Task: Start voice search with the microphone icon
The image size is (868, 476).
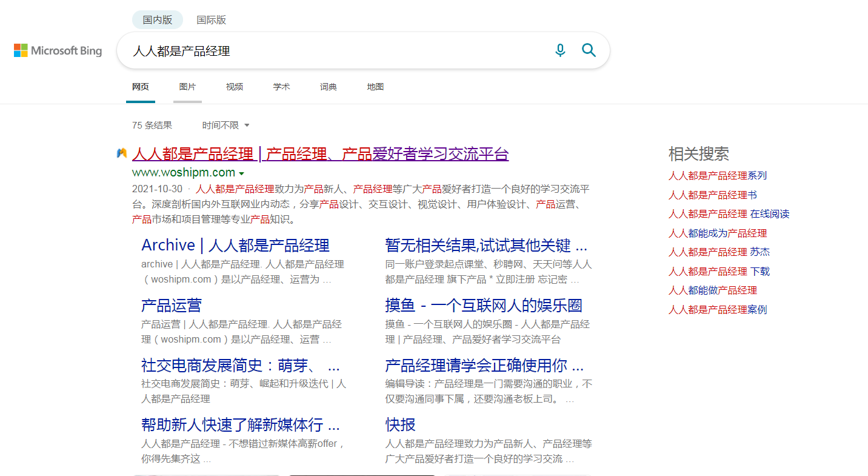Action: (x=560, y=50)
